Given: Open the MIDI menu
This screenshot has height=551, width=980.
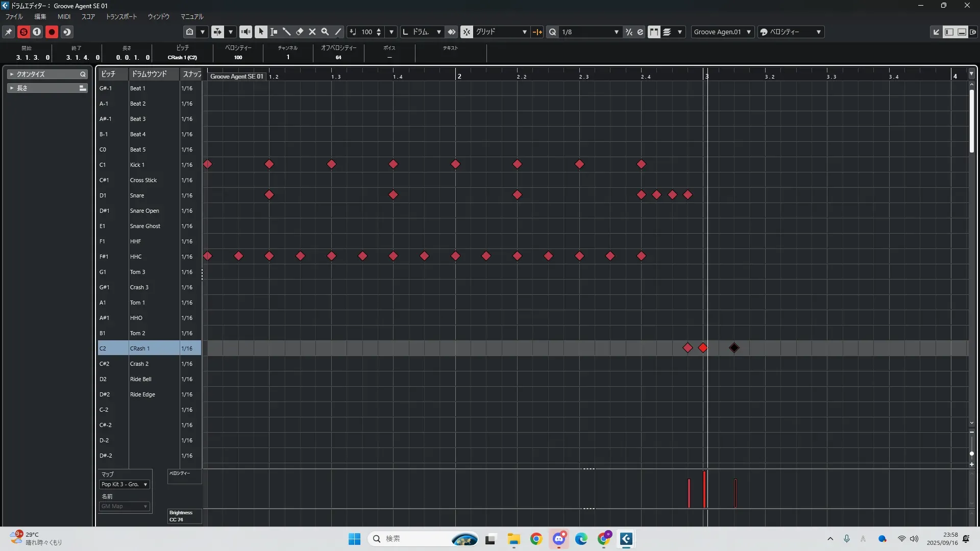Looking at the screenshot, I should point(64,16).
